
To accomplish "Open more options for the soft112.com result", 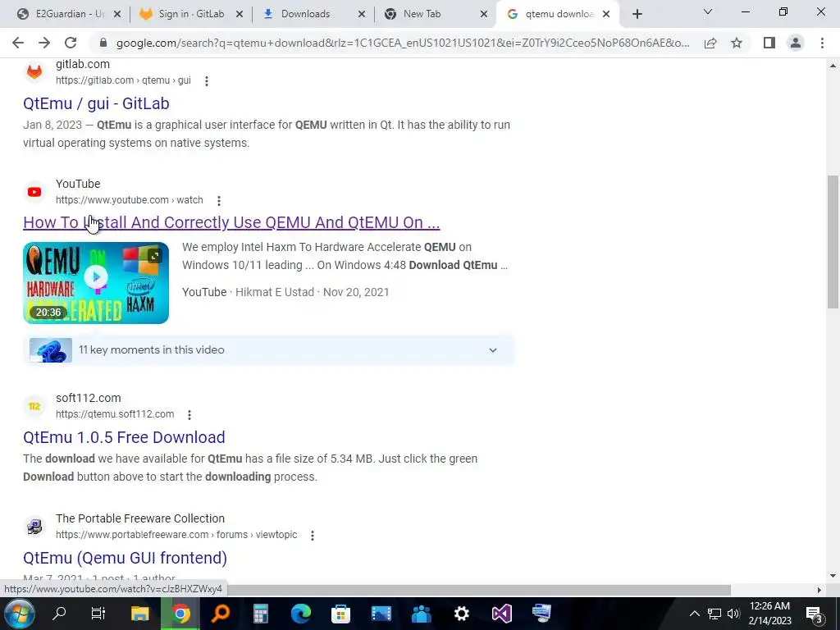I will tap(189, 414).
